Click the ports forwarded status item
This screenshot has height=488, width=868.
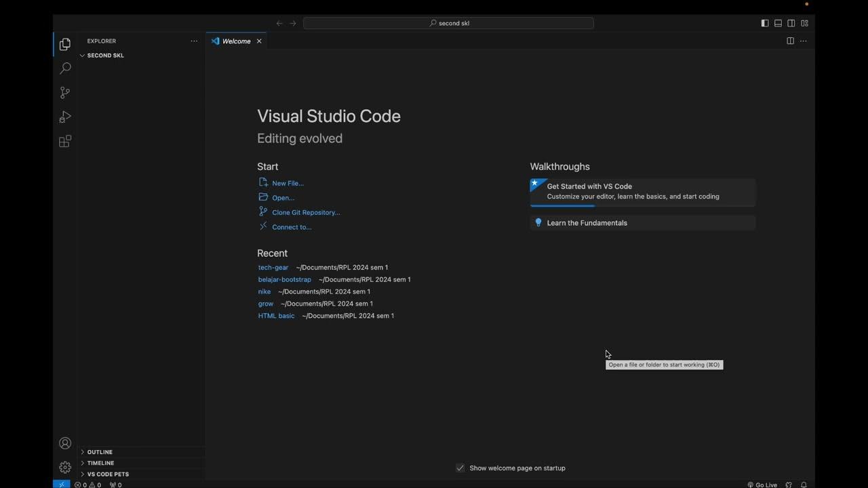pyautogui.click(x=116, y=485)
